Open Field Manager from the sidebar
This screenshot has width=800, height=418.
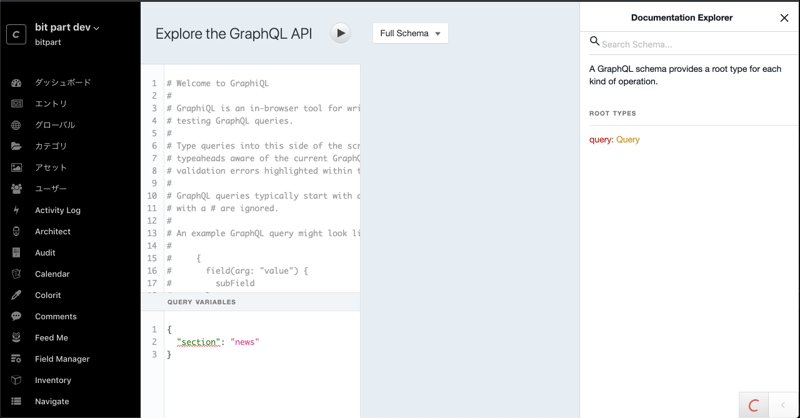pos(62,359)
